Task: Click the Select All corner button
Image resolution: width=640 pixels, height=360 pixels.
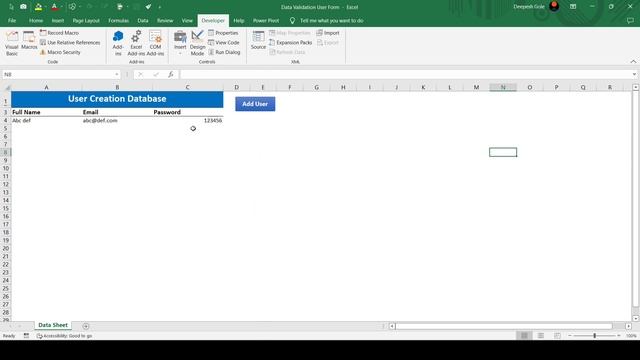Action: pos(6,87)
